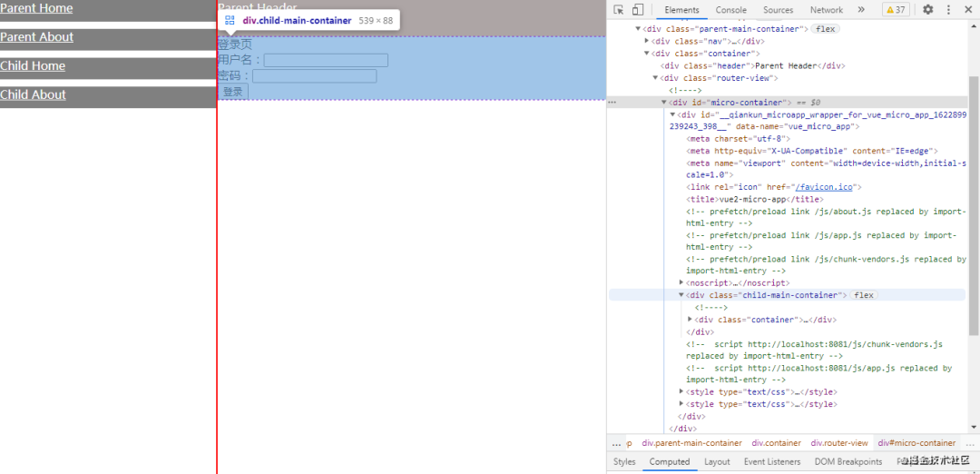Collapse the child-main-container div node
The width and height of the screenshot is (980, 474).
click(681, 294)
